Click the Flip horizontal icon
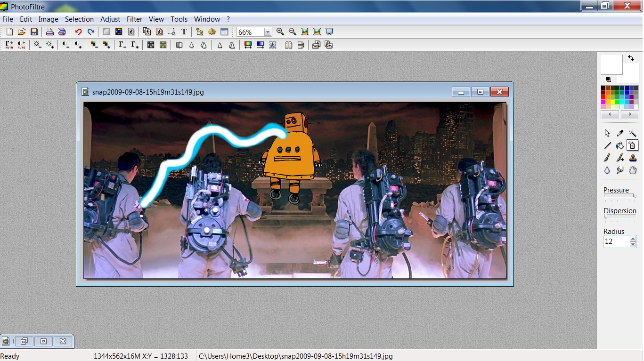Image resolution: width=644 pixels, height=361 pixels. coord(288,45)
